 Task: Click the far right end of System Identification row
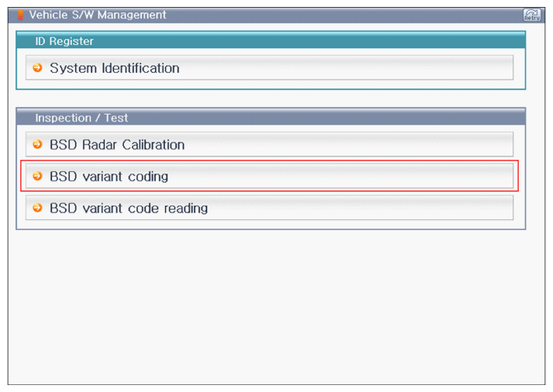tap(496, 68)
